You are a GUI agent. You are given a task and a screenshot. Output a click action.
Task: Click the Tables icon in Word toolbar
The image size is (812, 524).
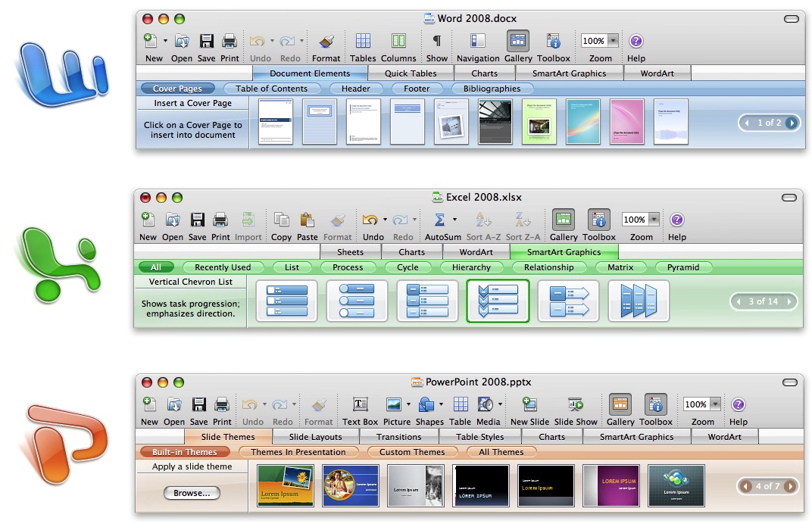[x=363, y=41]
